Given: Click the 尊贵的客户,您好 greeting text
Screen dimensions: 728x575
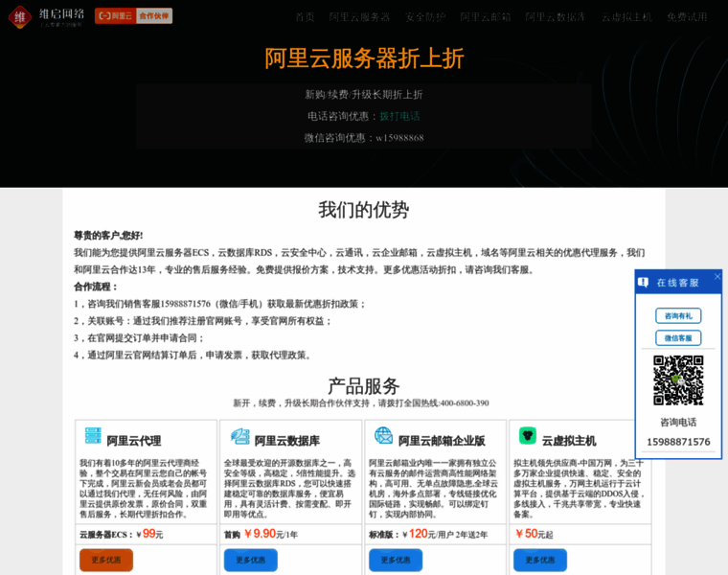Looking at the screenshot, I should [x=108, y=236].
